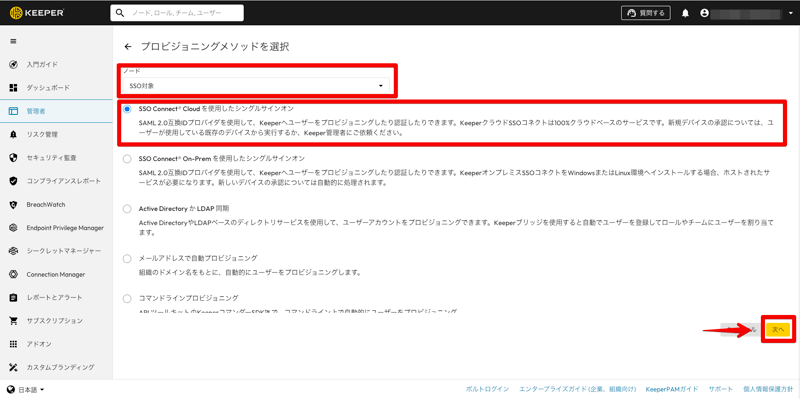Open エンタープライズガイド footer link

pos(577,389)
